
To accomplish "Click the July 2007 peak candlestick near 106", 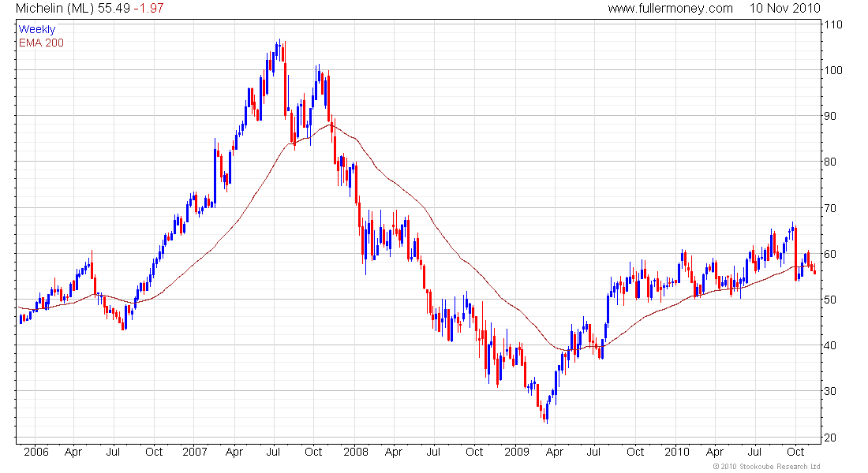I will pos(279,50).
